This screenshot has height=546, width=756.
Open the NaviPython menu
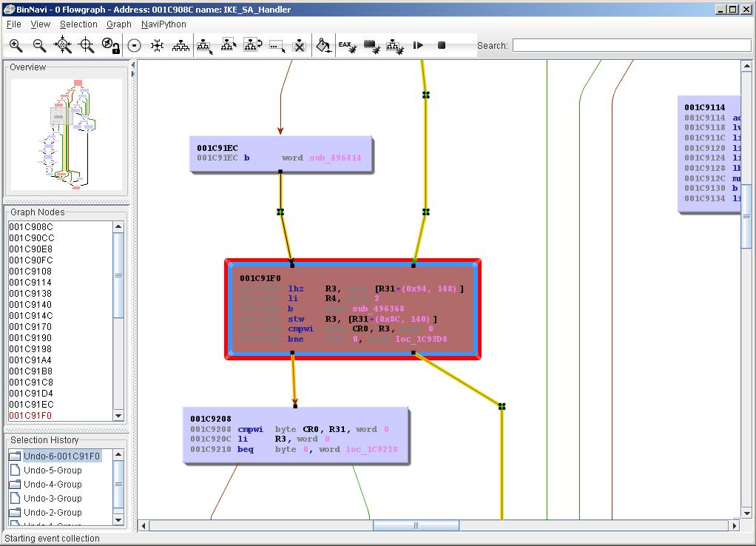click(x=163, y=24)
